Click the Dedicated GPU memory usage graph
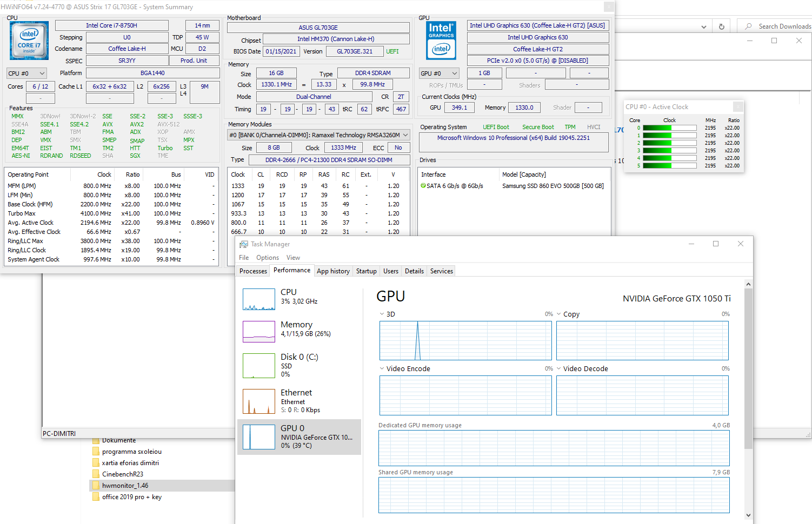Screen dimensions: 812x524 [554, 448]
